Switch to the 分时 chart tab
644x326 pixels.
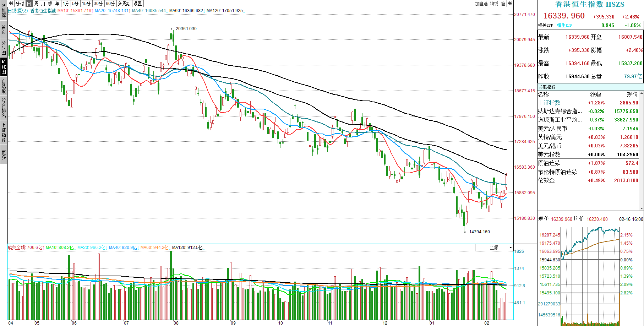tap(20, 4)
